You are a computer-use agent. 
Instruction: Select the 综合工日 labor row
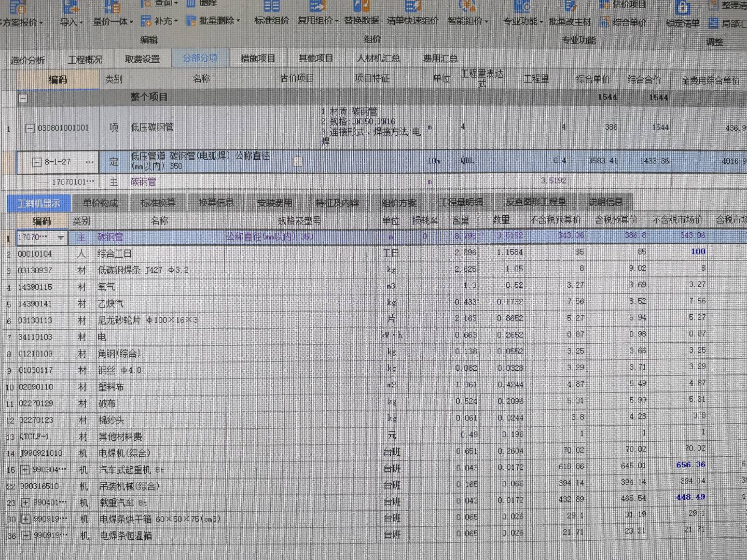[374, 254]
